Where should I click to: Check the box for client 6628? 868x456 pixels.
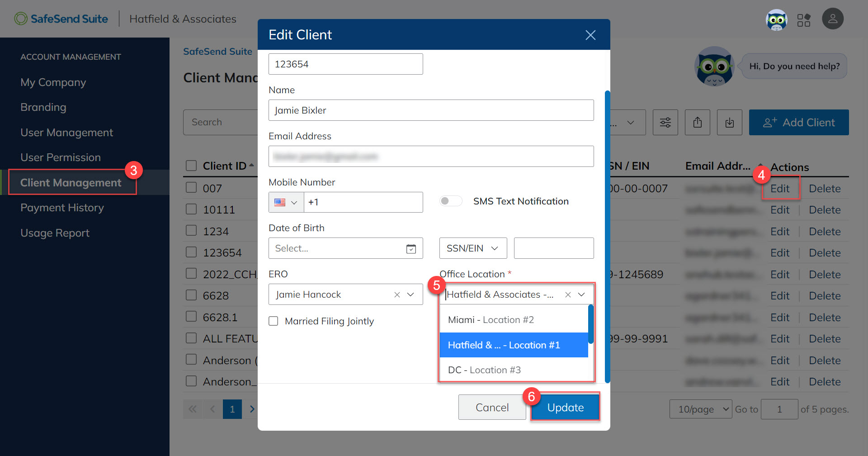191,295
